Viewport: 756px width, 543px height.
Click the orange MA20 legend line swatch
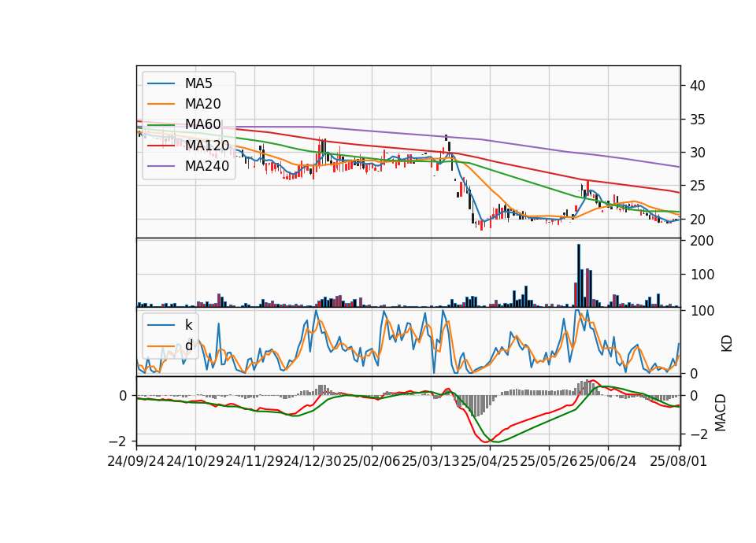pyautogui.click(x=161, y=105)
